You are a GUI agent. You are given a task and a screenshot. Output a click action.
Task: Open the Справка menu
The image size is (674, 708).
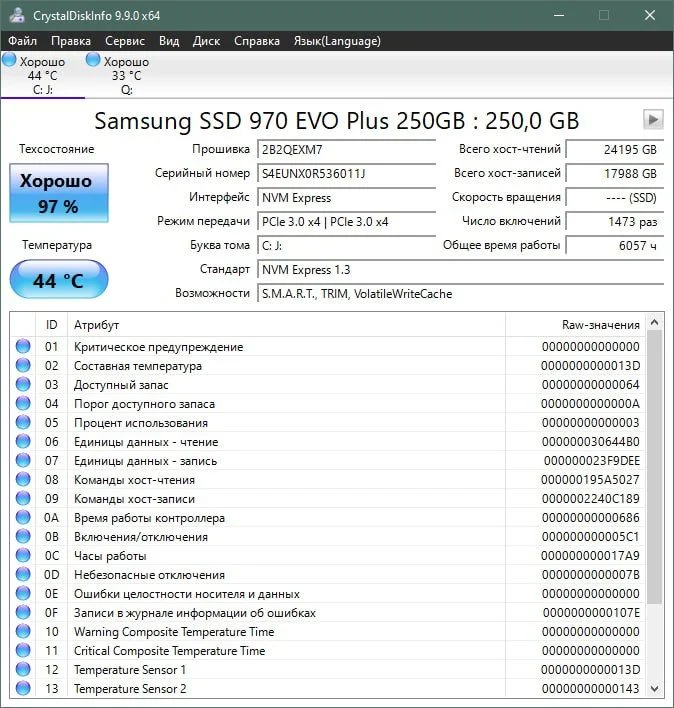click(x=256, y=41)
